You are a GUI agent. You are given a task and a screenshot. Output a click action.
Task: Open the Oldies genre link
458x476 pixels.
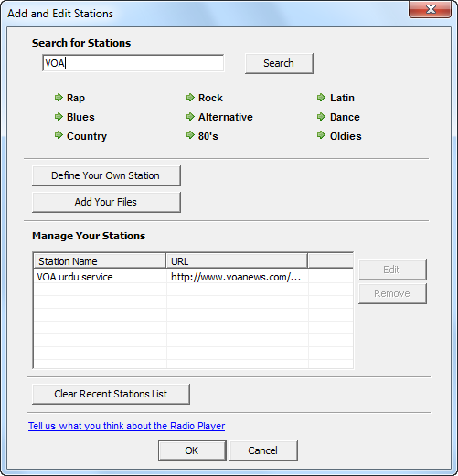(x=346, y=136)
